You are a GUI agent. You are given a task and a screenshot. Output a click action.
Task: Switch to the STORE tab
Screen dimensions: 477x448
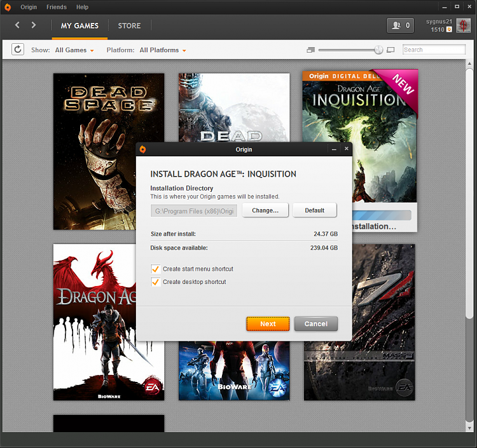[129, 26]
